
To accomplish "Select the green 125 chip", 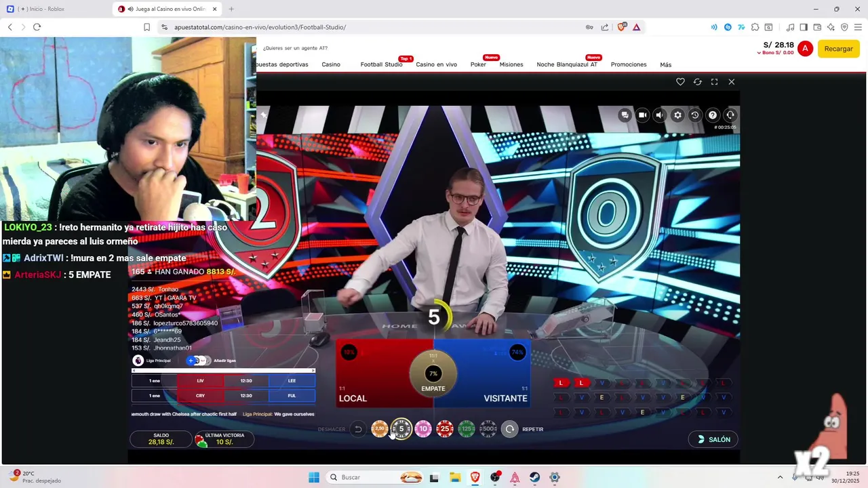I will click(467, 428).
